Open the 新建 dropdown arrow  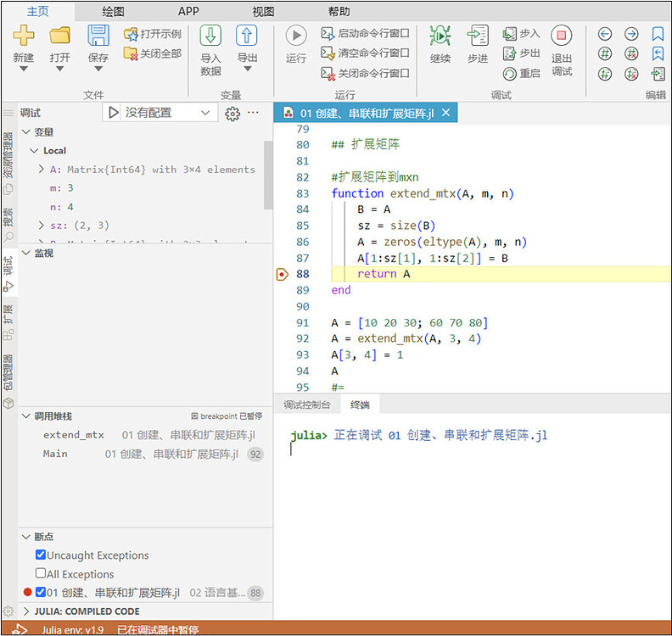[x=24, y=69]
